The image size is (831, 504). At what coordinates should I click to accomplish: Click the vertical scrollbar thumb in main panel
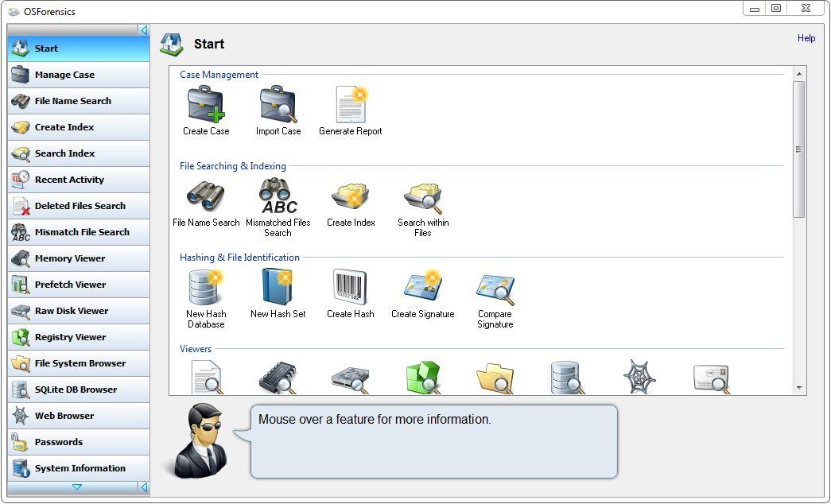coord(799,149)
